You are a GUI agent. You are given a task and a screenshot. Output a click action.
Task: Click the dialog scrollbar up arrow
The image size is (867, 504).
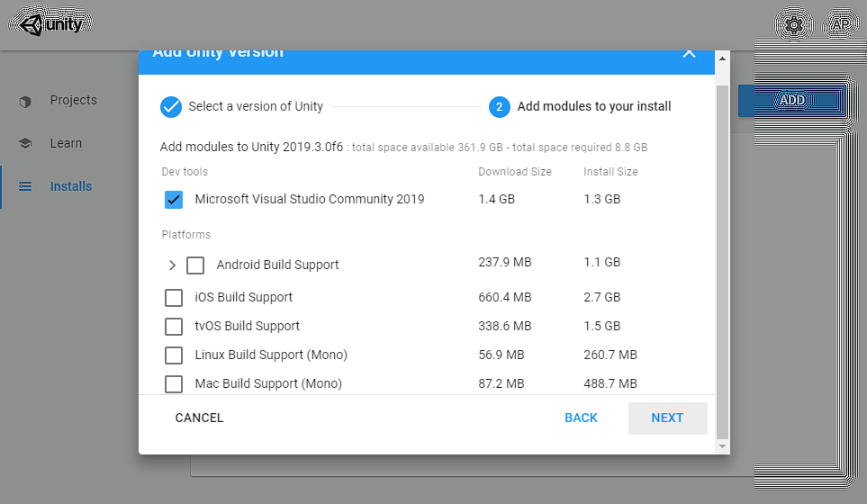[x=722, y=58]
